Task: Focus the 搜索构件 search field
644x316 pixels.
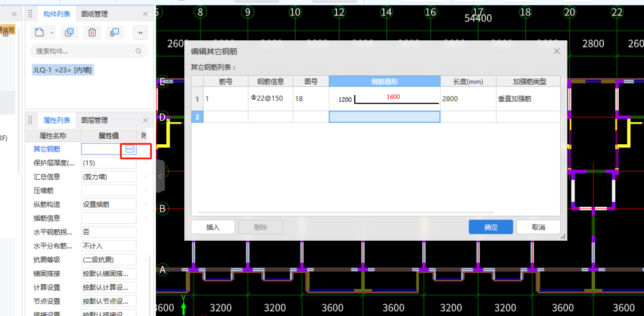Action: pos(89,51)
